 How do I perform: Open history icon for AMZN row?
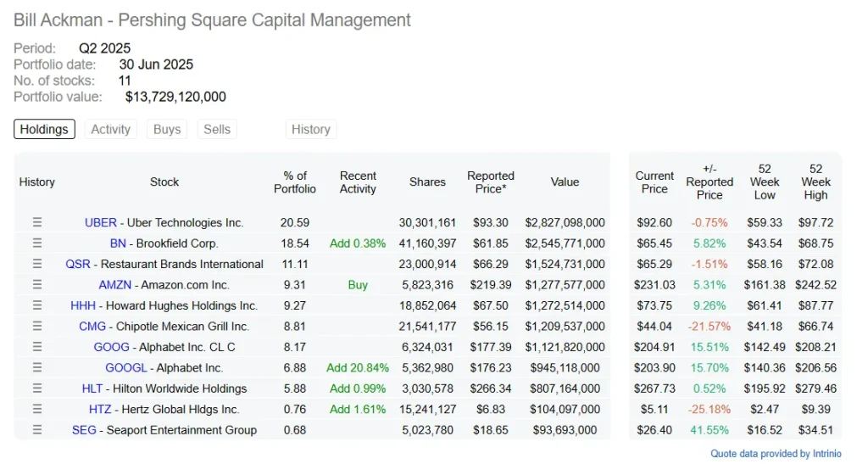point(37,285)
